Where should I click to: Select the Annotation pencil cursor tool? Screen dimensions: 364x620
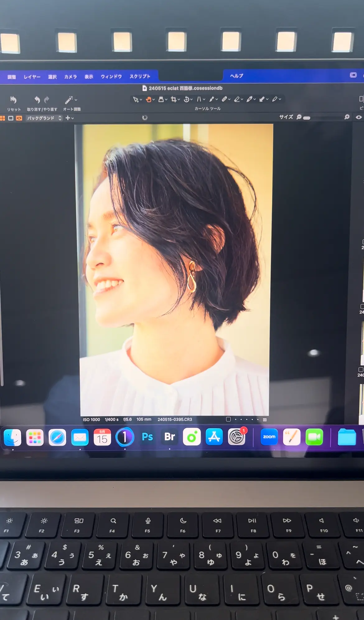click(x=275, y=99)
